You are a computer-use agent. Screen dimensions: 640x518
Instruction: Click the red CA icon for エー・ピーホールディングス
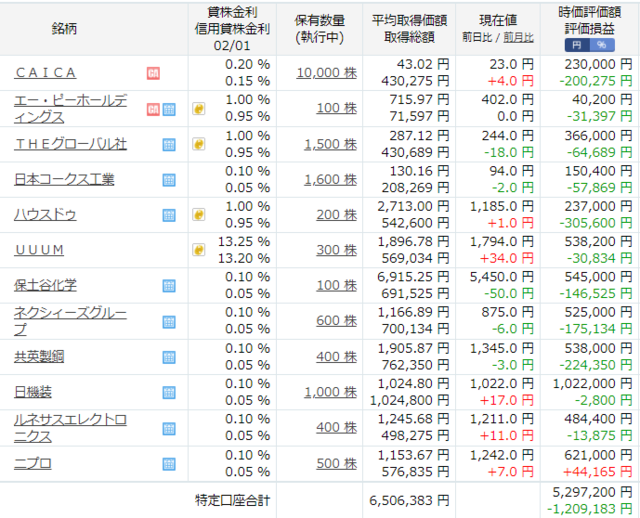coord(153,109)
